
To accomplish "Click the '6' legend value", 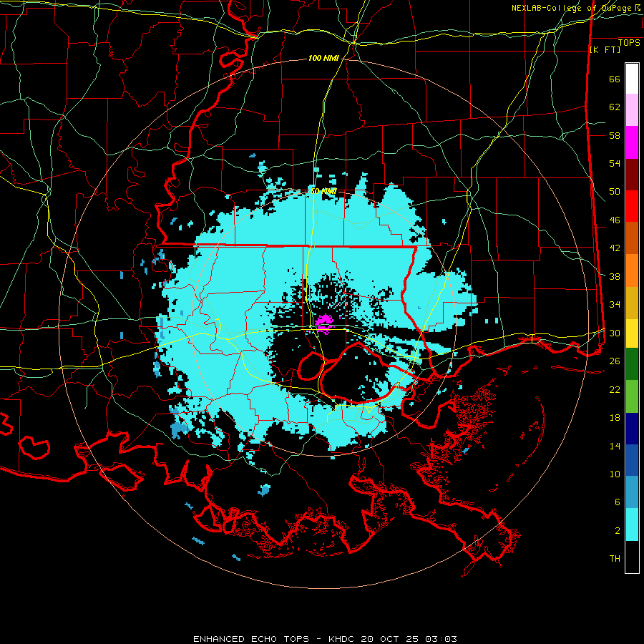I will tap(617, 502).
